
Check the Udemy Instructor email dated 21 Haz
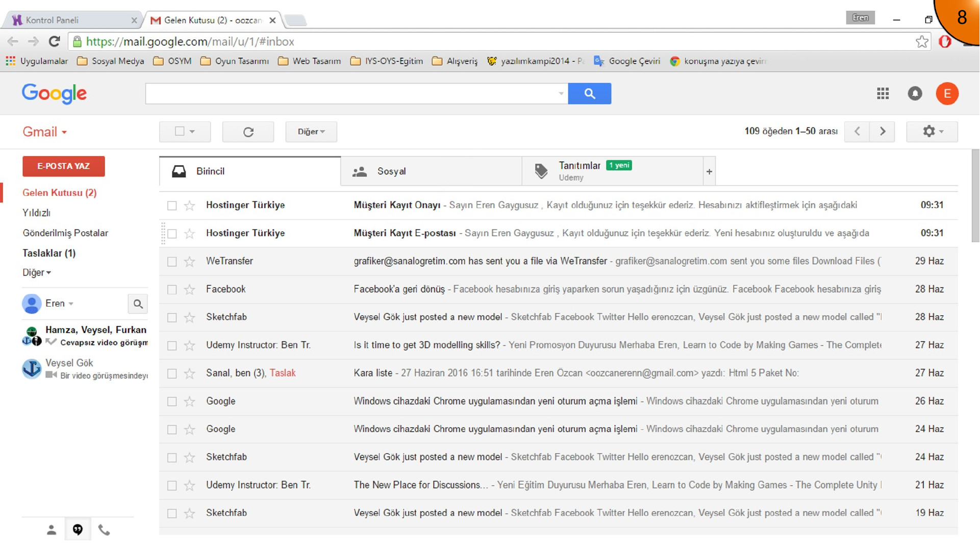coord(172,485)
